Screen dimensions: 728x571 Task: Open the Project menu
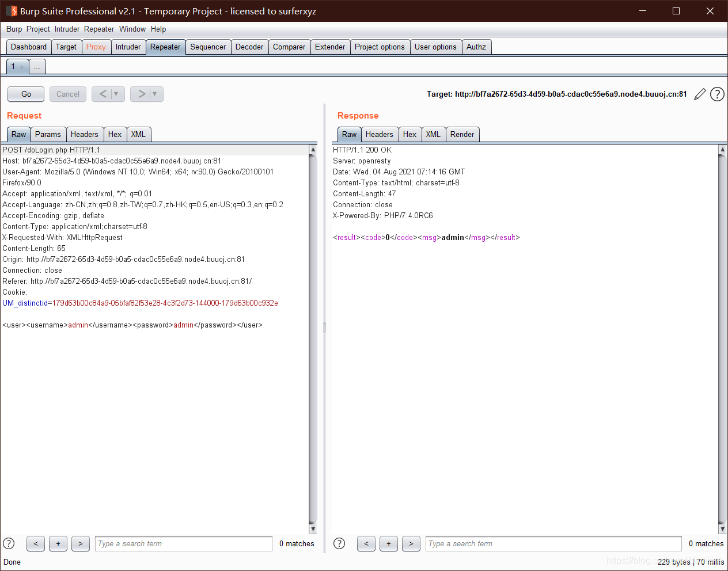pyautogui.click(x=38, y=29)
